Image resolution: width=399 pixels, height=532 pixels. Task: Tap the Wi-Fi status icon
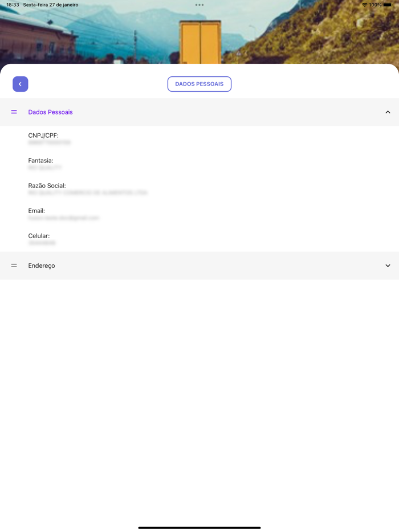click(364, 5)
